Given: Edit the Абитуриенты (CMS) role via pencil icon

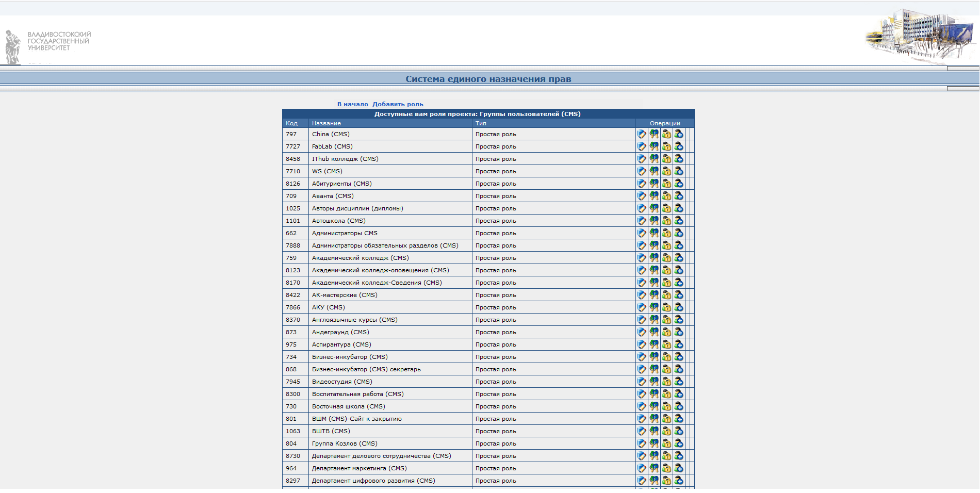Looking at the screenshot, I should tap(641, 184).
